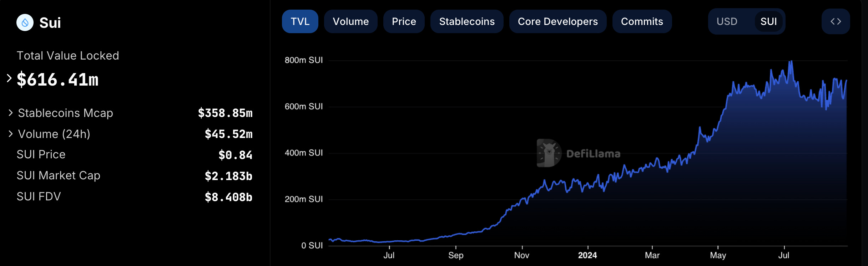Click the $45.52m volume value
This screenshot has height=266, width=868.
[228, 134]
